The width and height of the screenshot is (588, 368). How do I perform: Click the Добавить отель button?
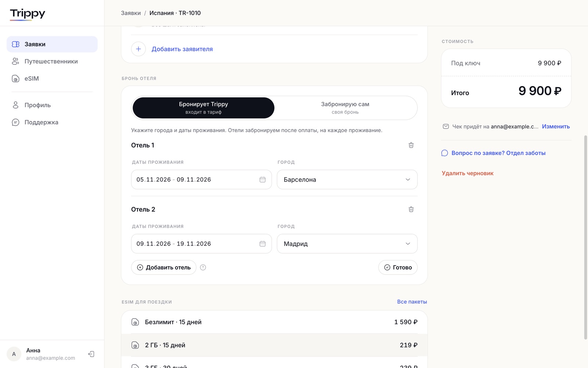click(x=164, y=268)
